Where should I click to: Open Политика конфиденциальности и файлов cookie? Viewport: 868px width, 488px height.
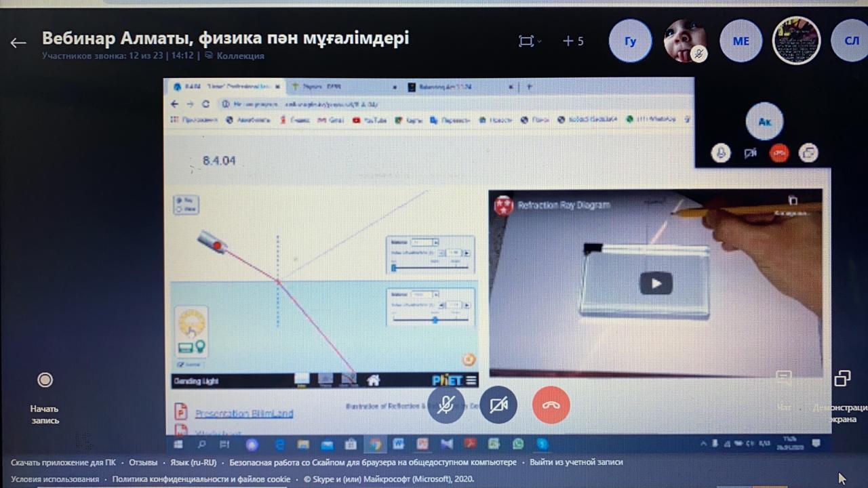tap(201, 479)
